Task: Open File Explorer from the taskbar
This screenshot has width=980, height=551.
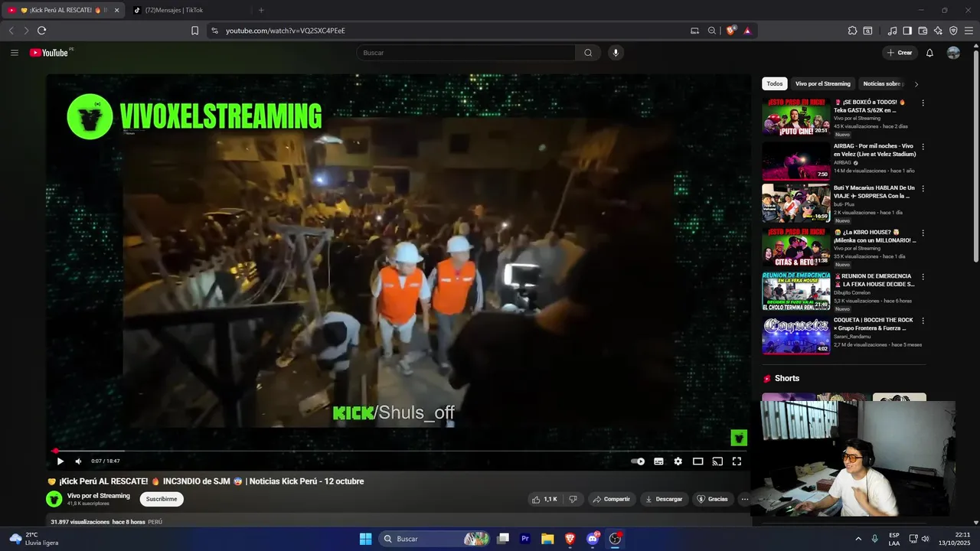Action: coord(547,539)
